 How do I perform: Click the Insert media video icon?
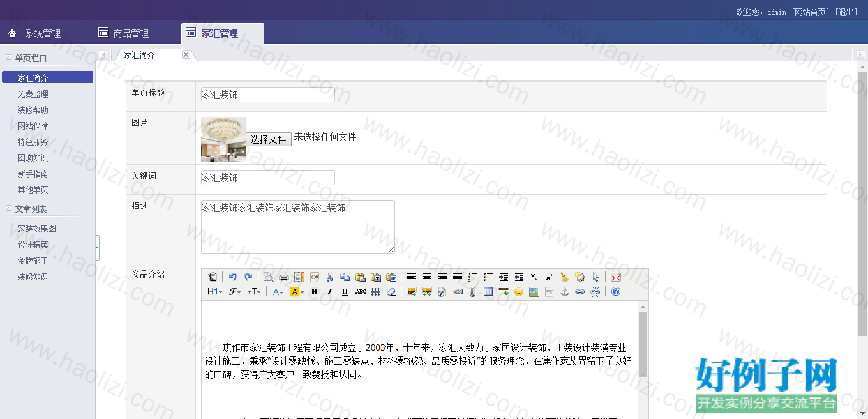[x=458, y=292]
